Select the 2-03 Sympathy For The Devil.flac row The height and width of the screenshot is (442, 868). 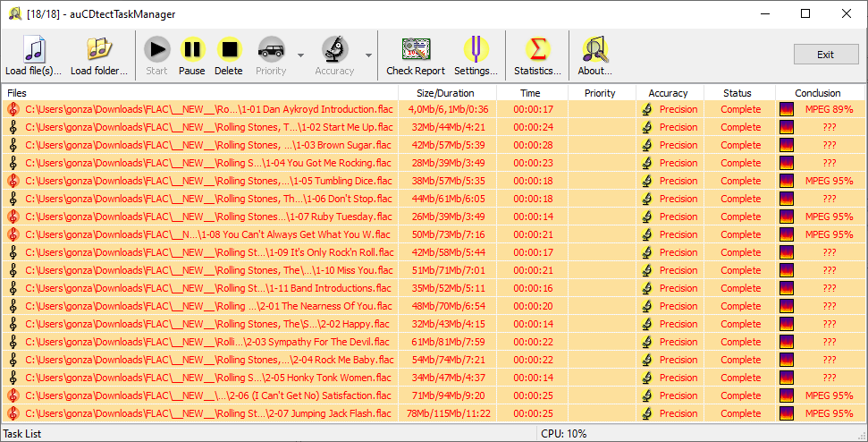434,342
